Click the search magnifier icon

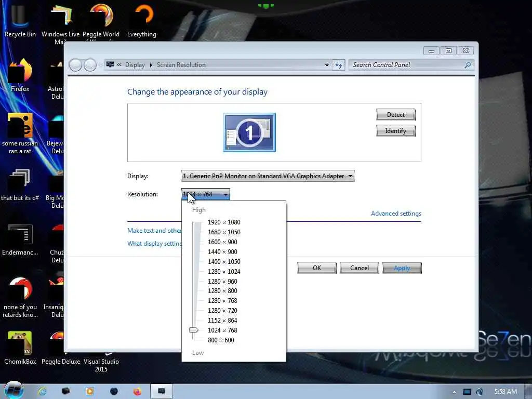pyautogui.click(x=468, y=65)
